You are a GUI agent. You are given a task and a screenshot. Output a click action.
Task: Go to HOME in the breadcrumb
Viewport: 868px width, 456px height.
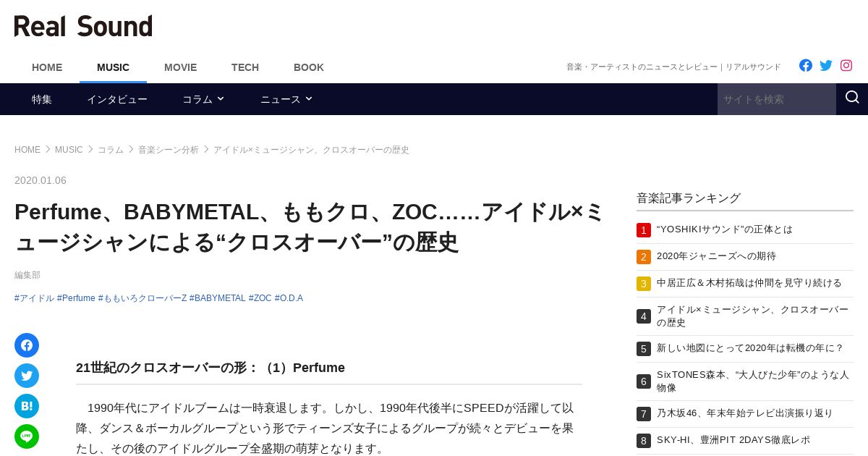click(27, 150)
